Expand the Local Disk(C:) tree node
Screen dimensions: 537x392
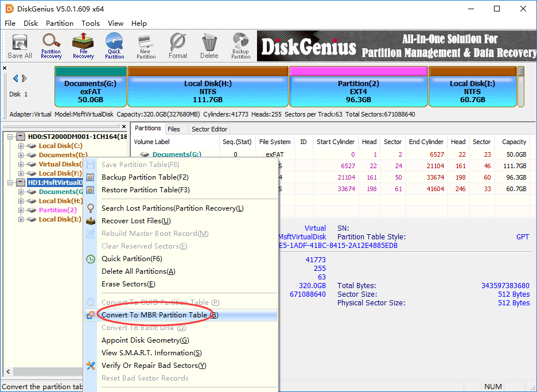click(21, 146)
